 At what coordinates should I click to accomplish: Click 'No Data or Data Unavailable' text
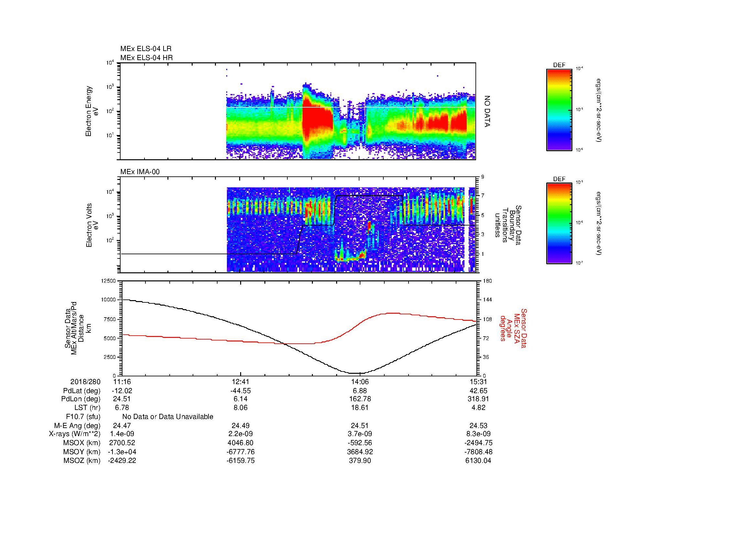click(x=168, y=417)
